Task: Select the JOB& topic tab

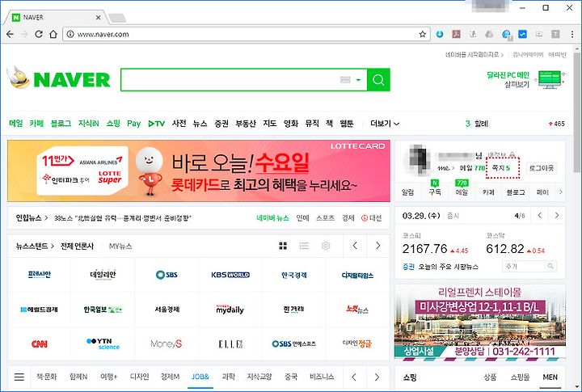Action: [x=200, y=377]
